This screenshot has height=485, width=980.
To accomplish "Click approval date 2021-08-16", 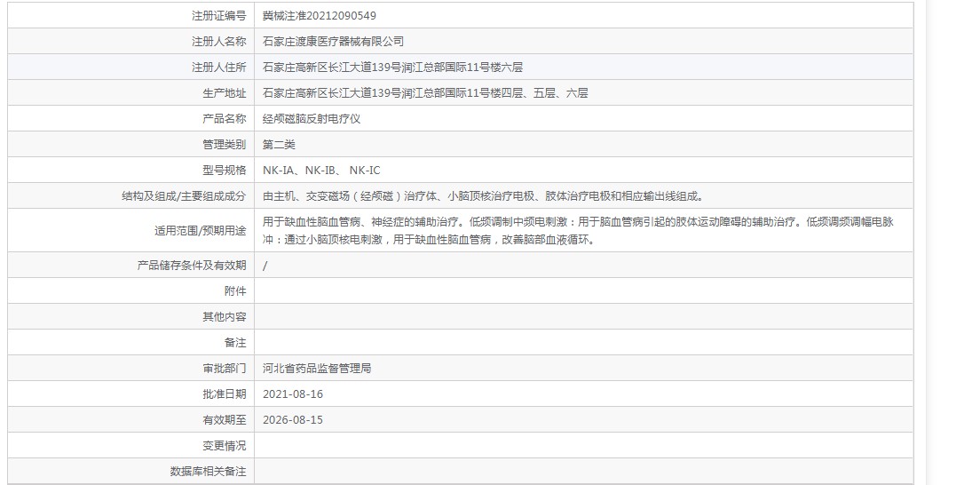I will [293, 394].
